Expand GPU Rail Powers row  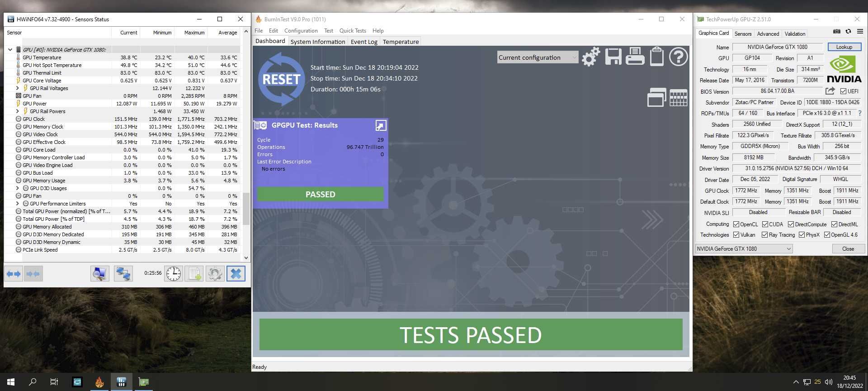17,111
